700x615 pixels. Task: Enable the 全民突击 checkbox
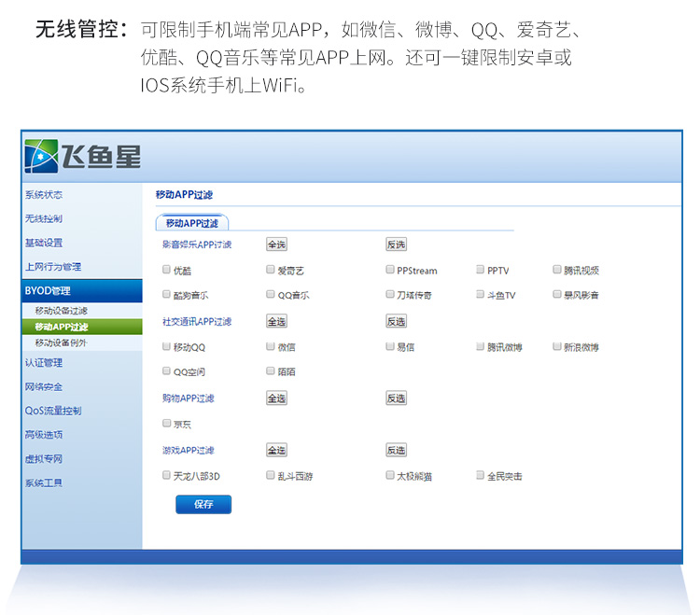tap(481, 475)
